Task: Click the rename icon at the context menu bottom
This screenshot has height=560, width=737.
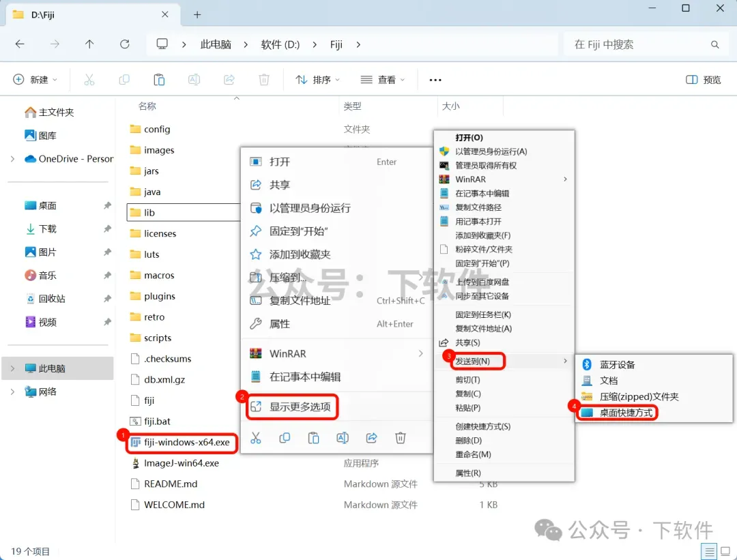Action: 343,439
